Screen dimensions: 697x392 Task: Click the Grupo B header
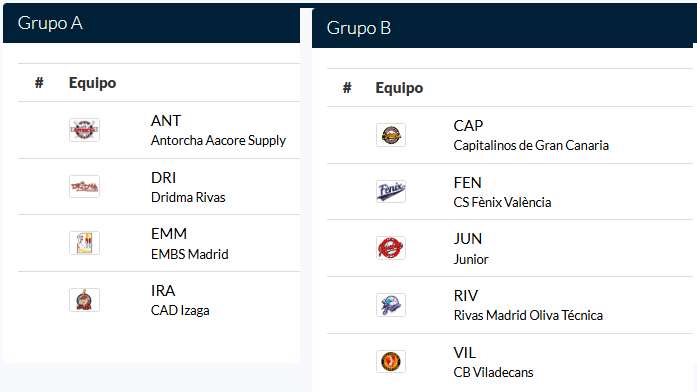click(359, 28)
